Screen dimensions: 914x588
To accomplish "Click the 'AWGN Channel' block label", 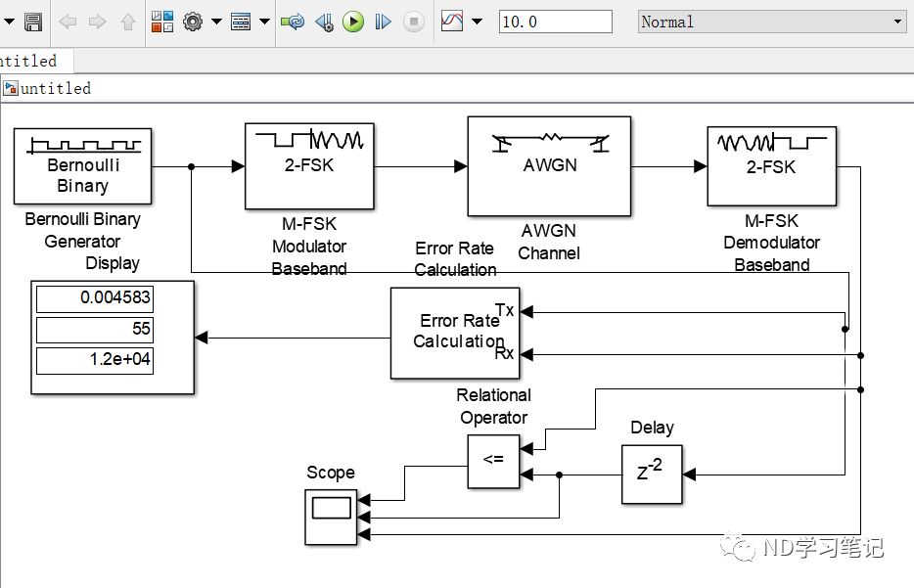I will coord(549,242).
